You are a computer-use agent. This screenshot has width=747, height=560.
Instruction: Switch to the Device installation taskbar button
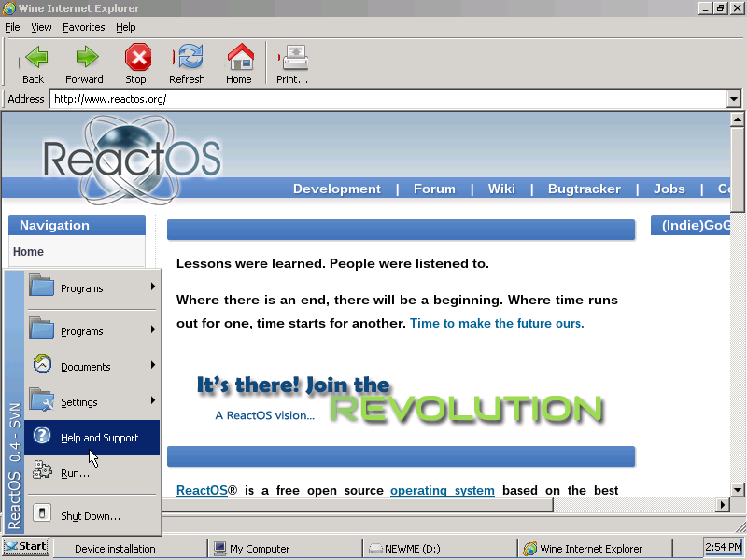click(130, 549)
